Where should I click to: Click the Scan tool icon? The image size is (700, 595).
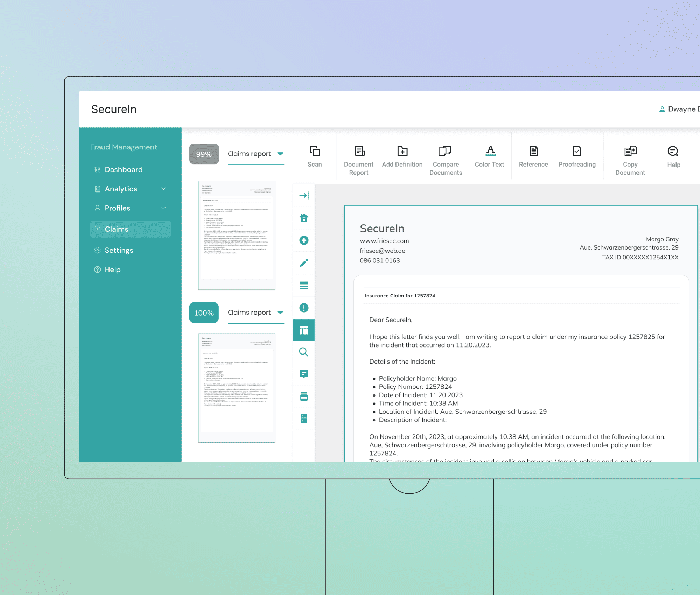coord(315,151)
